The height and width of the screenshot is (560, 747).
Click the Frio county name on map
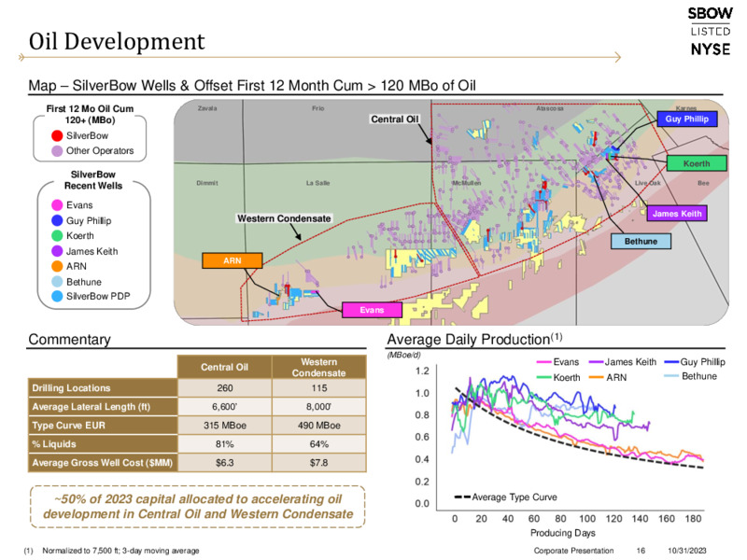coord(318,108)
